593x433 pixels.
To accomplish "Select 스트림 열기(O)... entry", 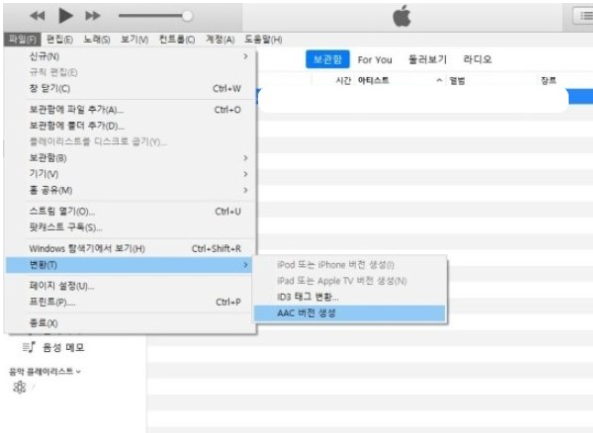I will (x=130, y=211).
